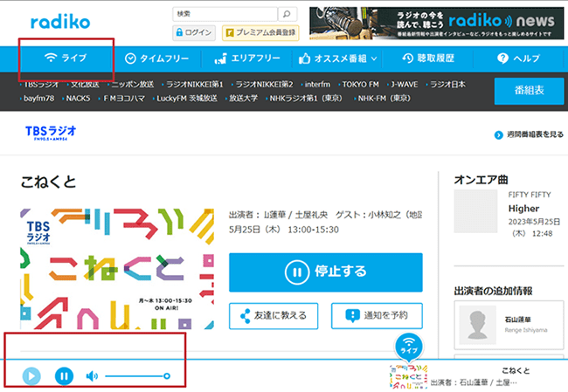Select station ニッポン放送
Image resolution: width=568 pixels, height=392 pixels.
[x=132, y=85]
